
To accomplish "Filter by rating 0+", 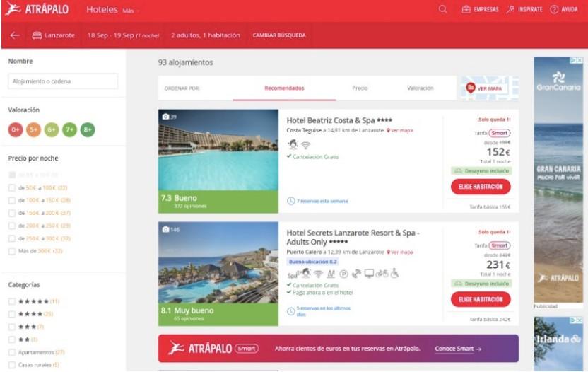I will click(x=16, y=130).
